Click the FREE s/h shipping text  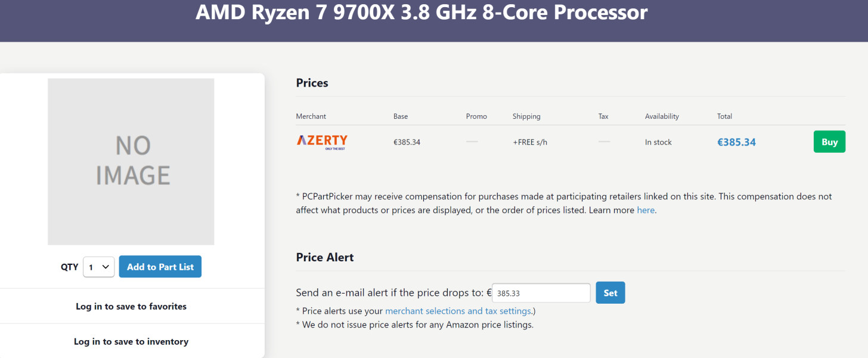530,141
